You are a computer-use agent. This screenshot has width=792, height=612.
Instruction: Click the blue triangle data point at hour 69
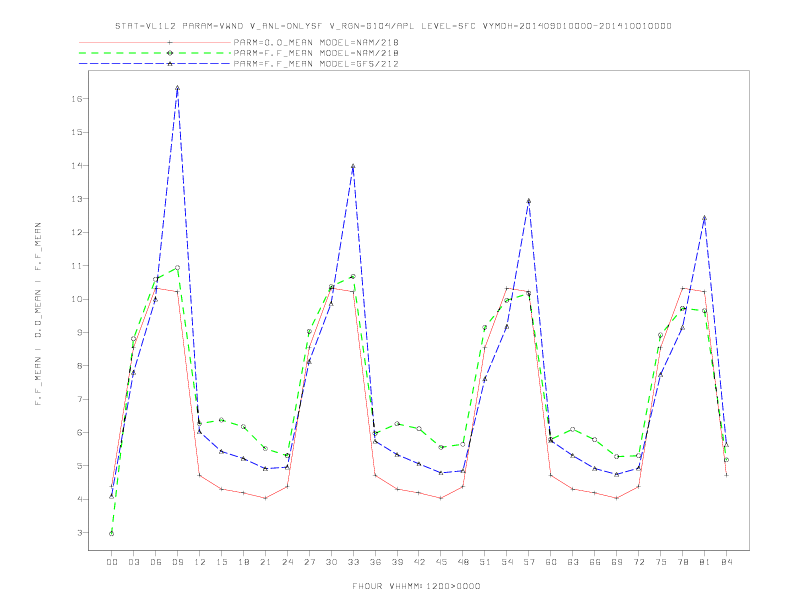616,474
